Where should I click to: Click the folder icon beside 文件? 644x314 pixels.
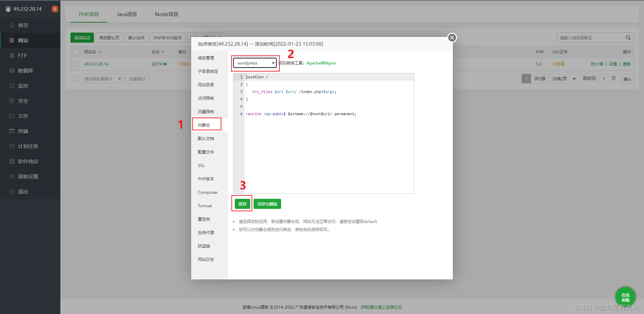tap(12, 116)
